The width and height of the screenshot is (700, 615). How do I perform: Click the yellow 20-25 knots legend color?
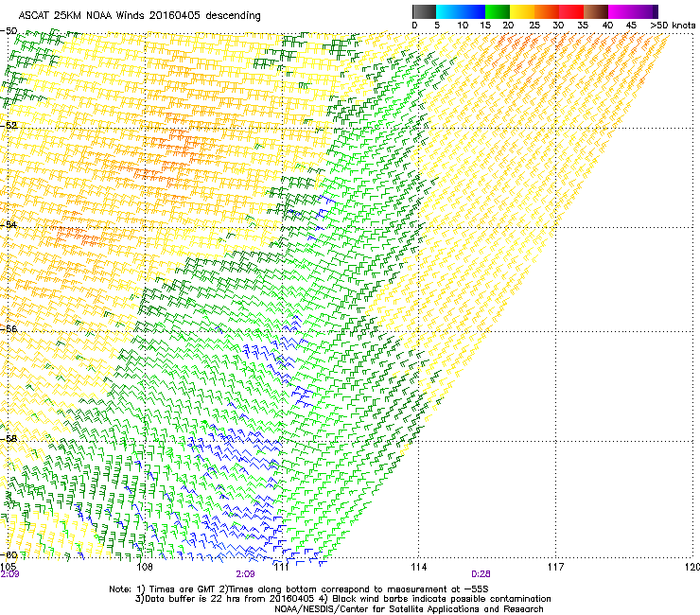click(522, 11)
